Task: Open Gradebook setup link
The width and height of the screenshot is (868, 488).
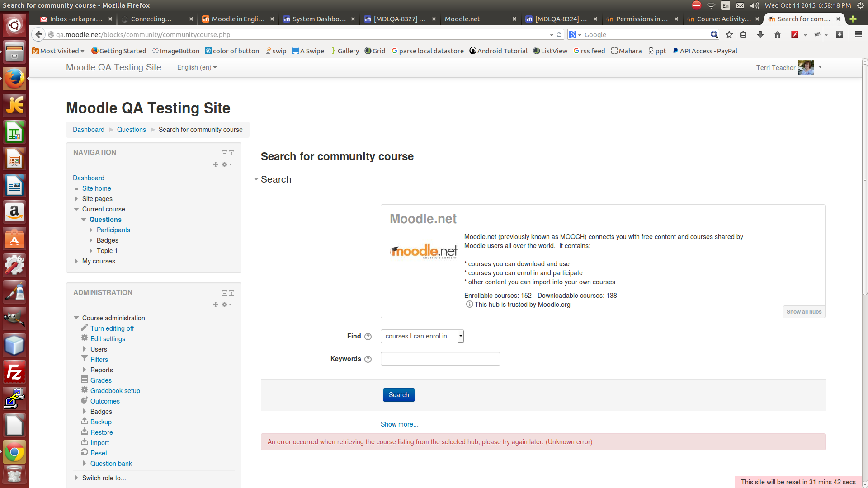Action: (115, 391)
